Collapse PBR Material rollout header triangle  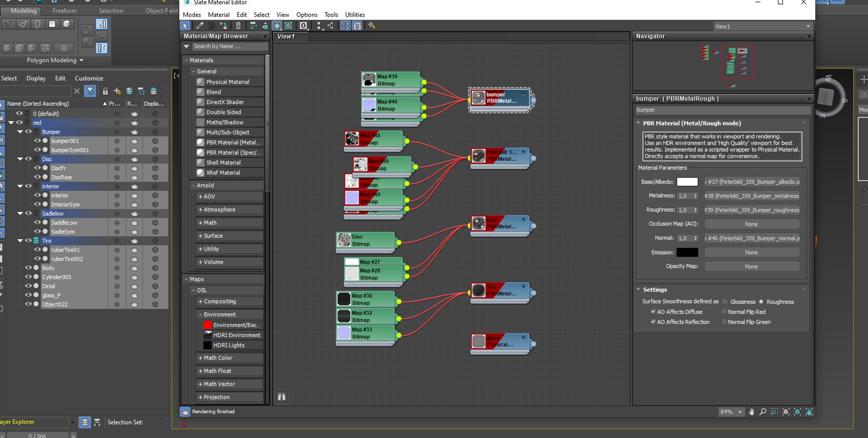tap(638, 123)
